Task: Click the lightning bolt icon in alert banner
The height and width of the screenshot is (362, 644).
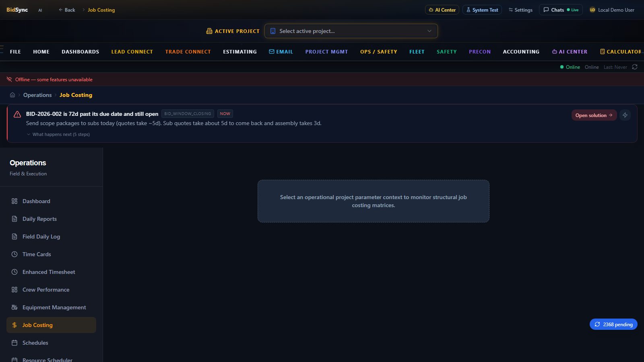Action: click(625, 115)
